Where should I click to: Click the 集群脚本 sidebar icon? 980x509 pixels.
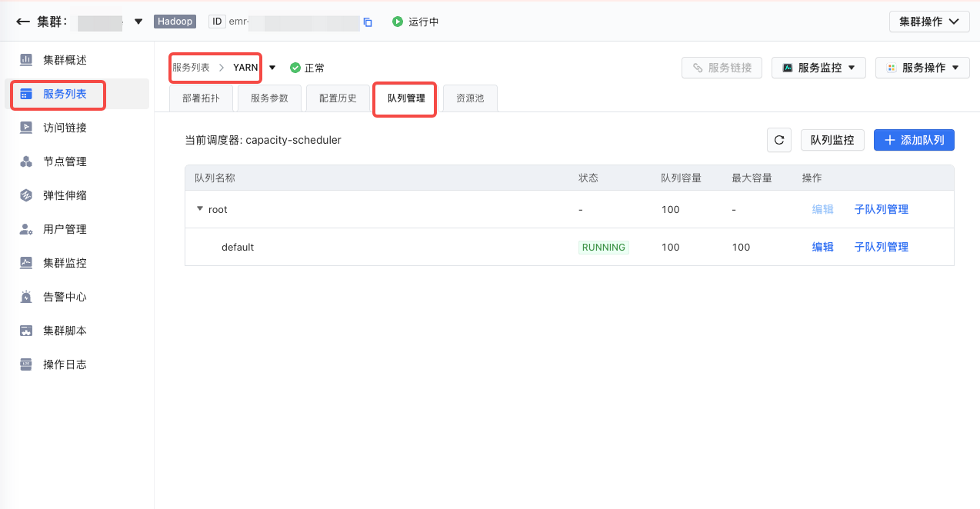[x=26, y=331]
